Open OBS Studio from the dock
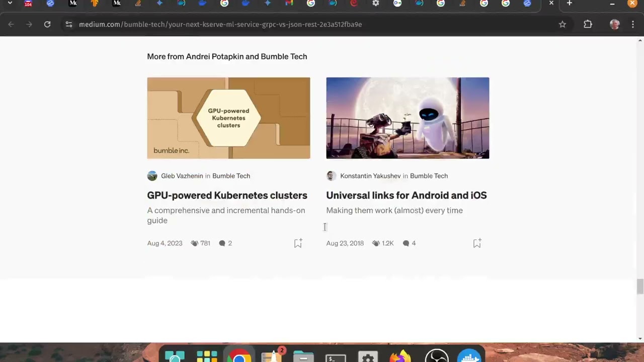 point(437,356)
